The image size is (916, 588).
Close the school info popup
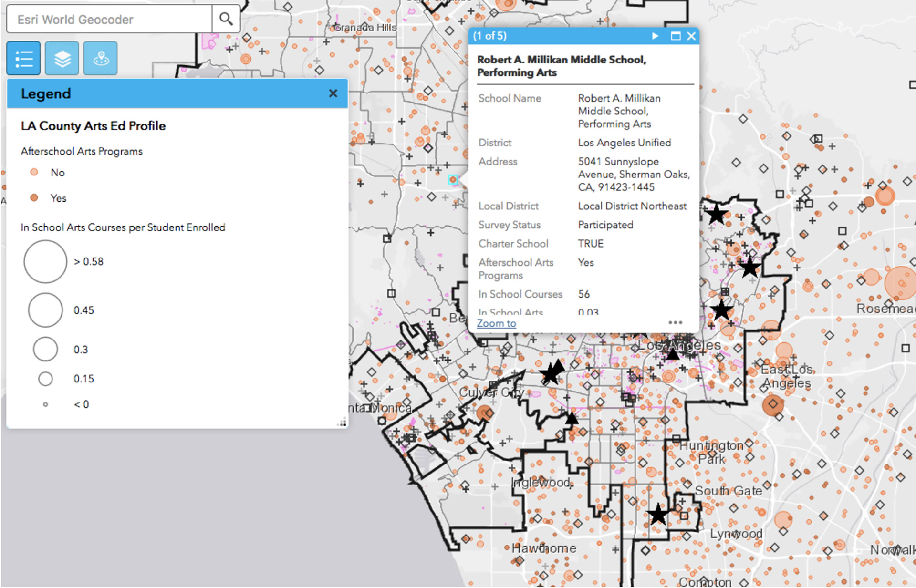pos(691,36)
